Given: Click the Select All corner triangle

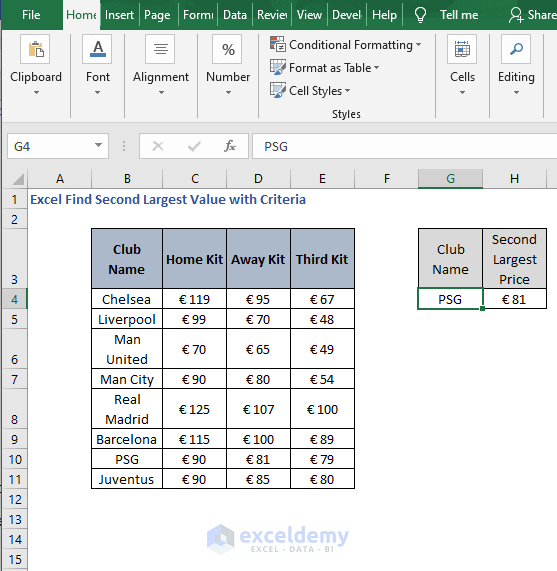Looking at the screenshot, I should pos(19,179).
